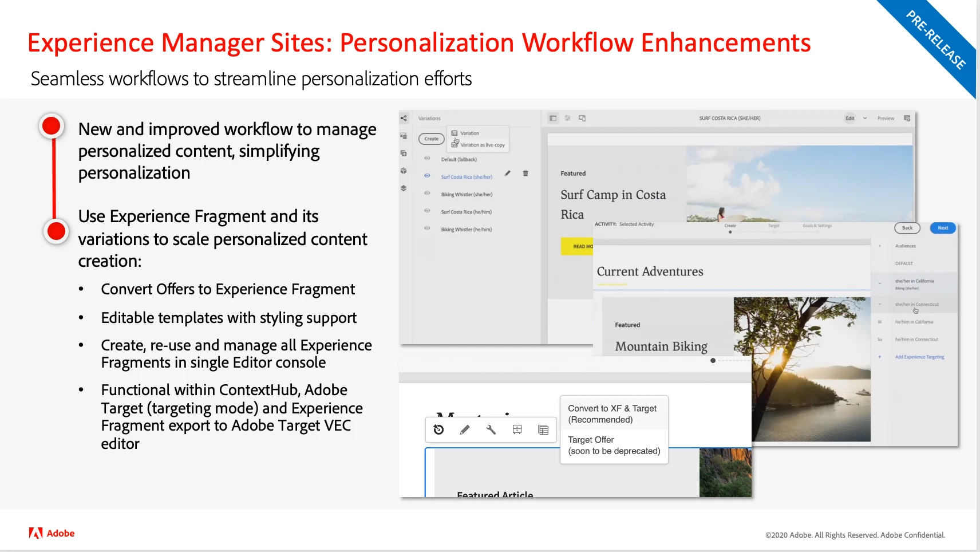Click the Surf Camp in Costa Rica title
The image size is (980, 552).
(613, 204)
